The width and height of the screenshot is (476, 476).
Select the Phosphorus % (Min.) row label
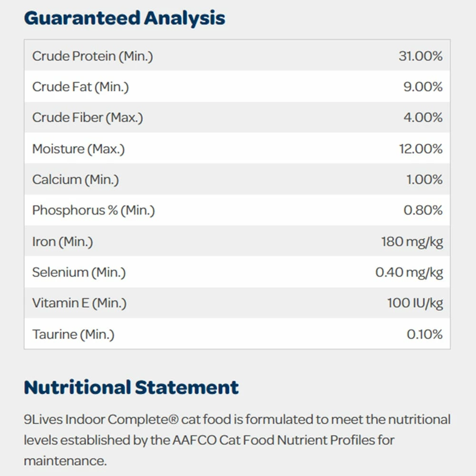tap(93, 210)
